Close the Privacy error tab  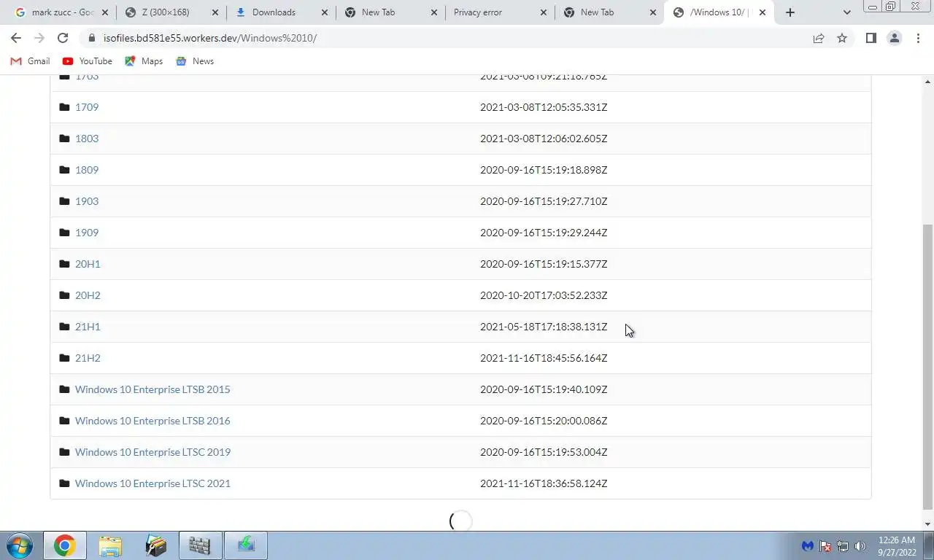point(544,12)
